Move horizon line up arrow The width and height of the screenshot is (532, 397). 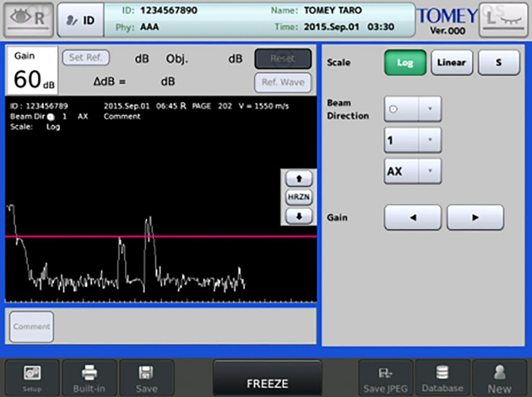pyautogui.click(x=299, y=179)
